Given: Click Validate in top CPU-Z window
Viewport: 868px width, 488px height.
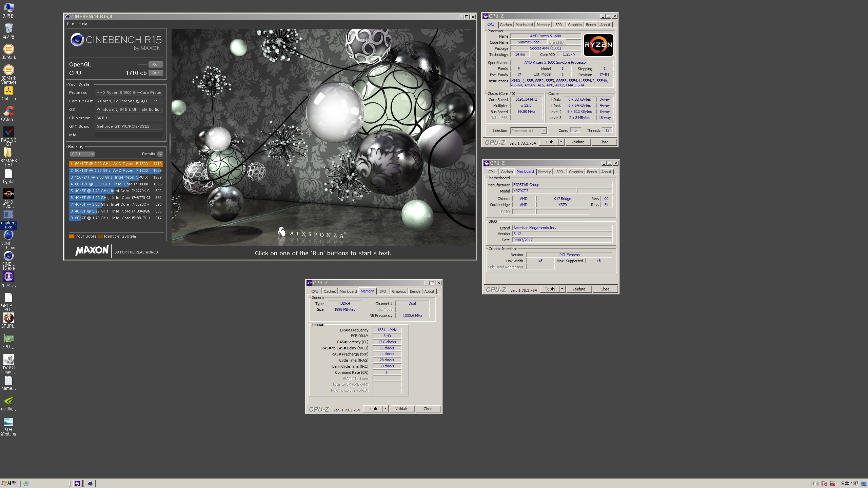Looking at the screenshot, I should 578,142.
